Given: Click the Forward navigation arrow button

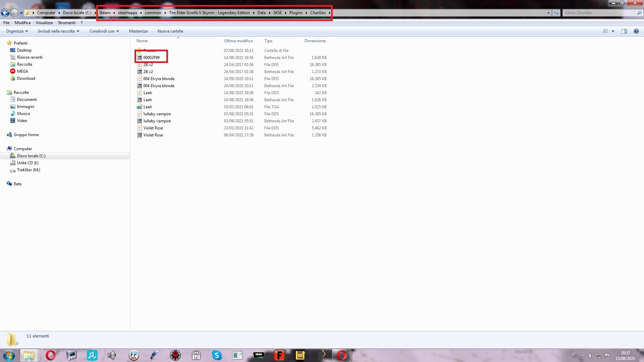Looking at the screenshot, I should (x=14, y=13).
